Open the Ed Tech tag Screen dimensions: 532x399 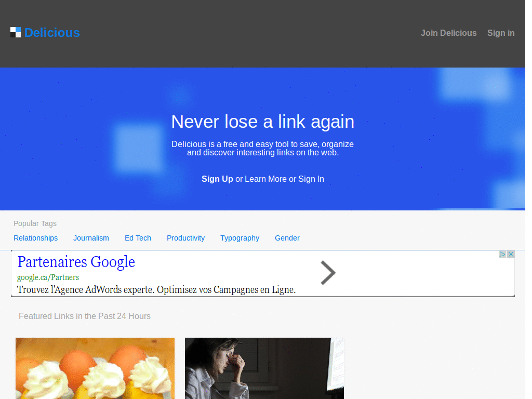click(x=138, y=238)
